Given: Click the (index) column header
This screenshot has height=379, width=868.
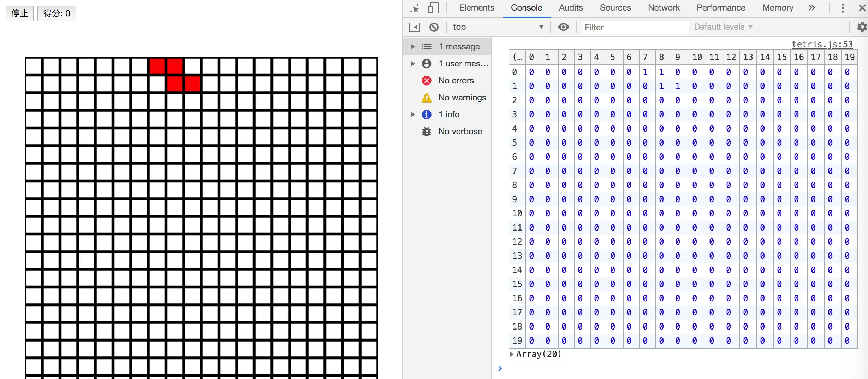Looking at the screenshot, I should (x=517, y=57).
